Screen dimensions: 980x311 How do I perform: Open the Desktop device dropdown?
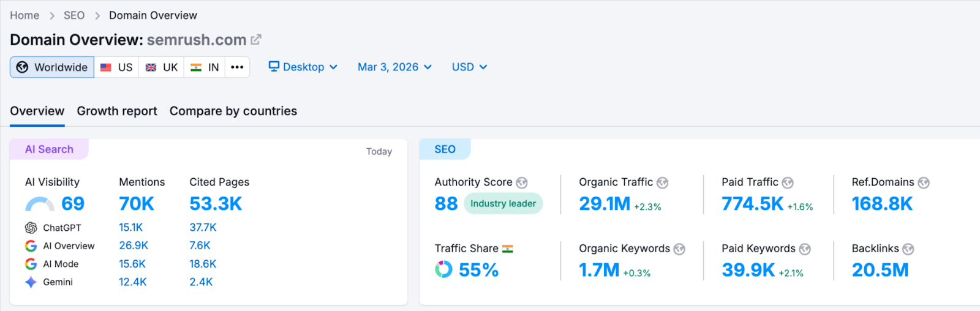[x=303, y=67]
